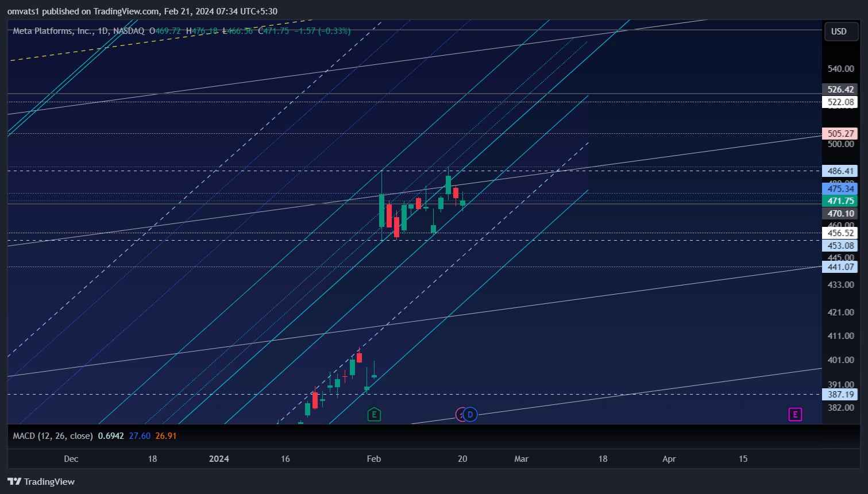Click the MACD (12, 26, close) indicator label
This screenshot has height=494, width=868.
point(53,435)
